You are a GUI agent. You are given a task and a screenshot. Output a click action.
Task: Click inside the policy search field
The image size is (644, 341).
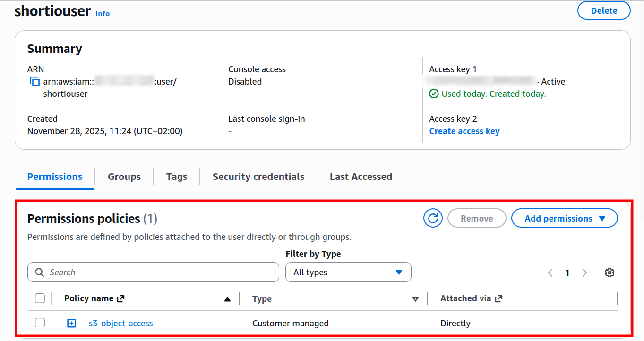(x=153, y=272)
